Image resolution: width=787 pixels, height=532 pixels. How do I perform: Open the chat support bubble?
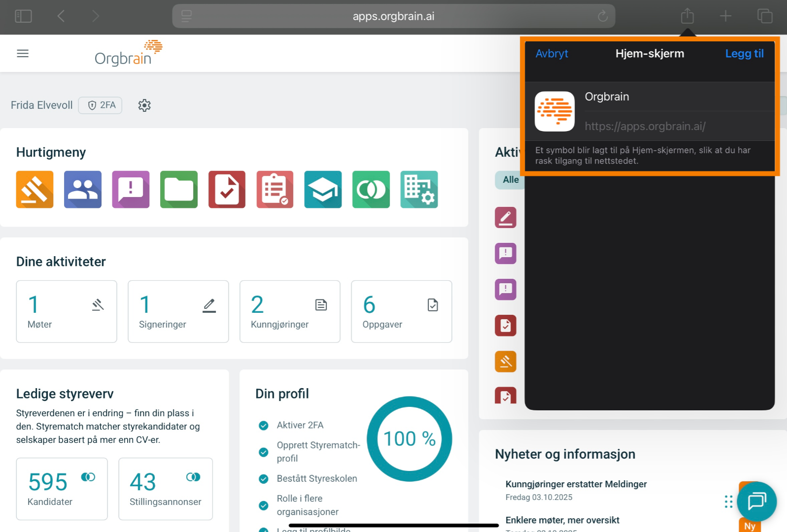pos(756,501)
